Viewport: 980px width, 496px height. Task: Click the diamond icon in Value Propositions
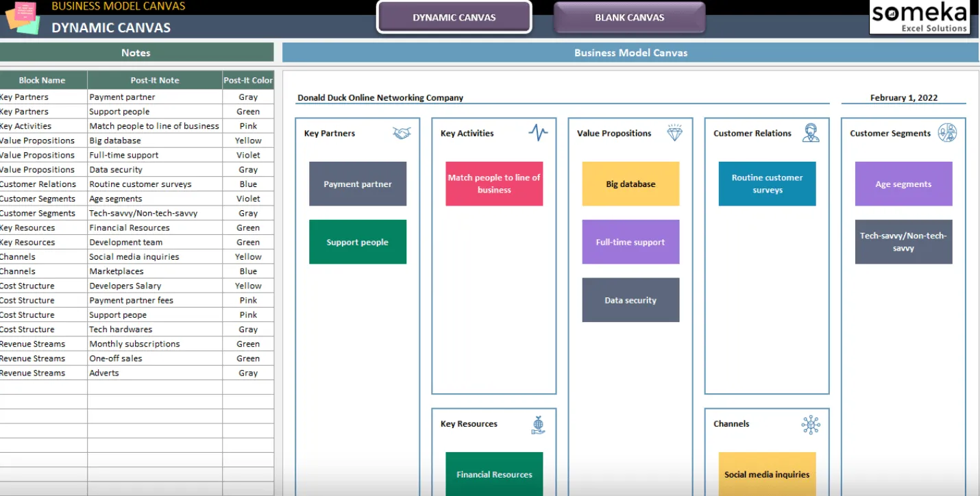tap(675, 133)
